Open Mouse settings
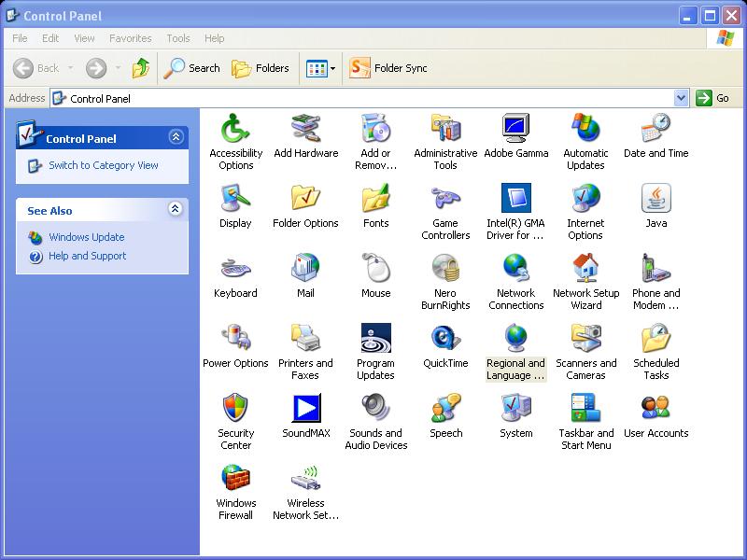747x560 pixels. 376,275
